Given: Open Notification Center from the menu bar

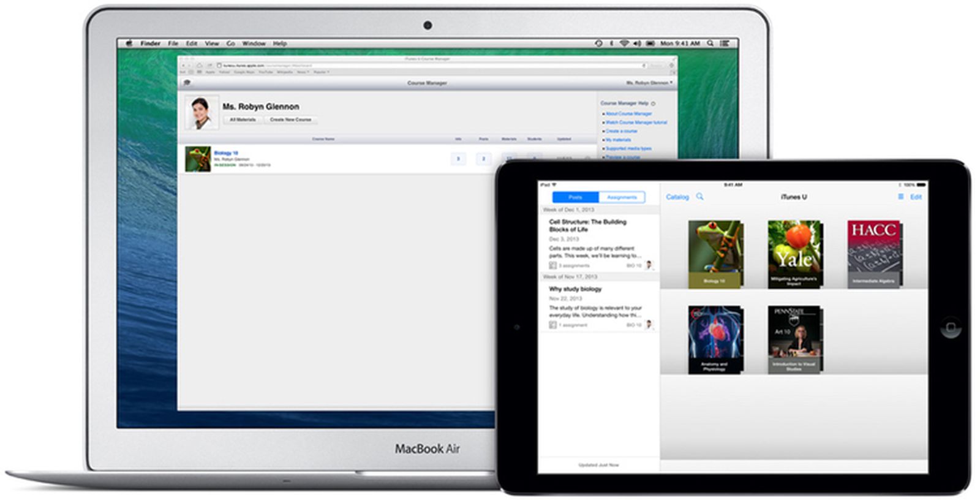Looking at the screenshot, I should [x=725, y=43].
